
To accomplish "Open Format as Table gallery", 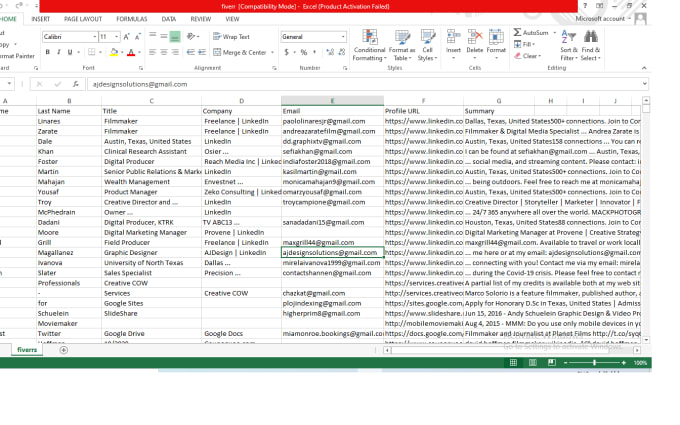I will point(402,45).
